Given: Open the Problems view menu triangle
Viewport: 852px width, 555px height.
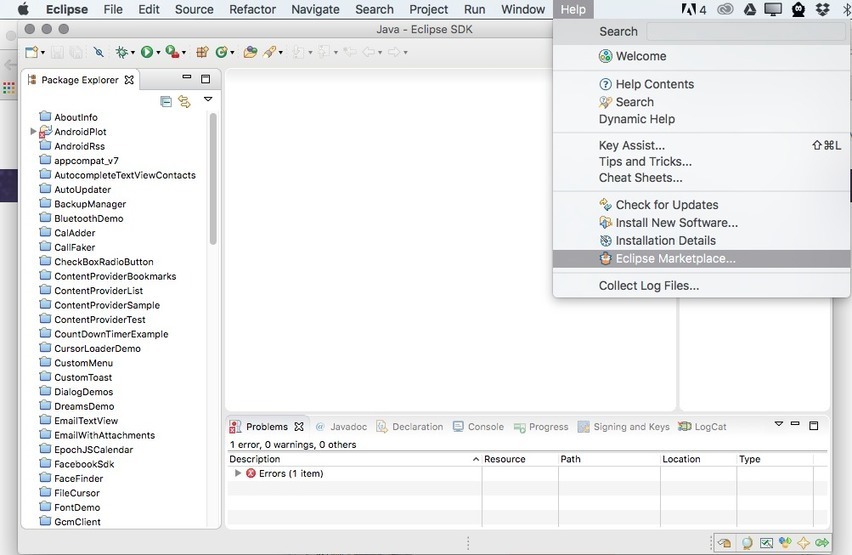Looking at the screenshot, I should (x=779, y=423).
